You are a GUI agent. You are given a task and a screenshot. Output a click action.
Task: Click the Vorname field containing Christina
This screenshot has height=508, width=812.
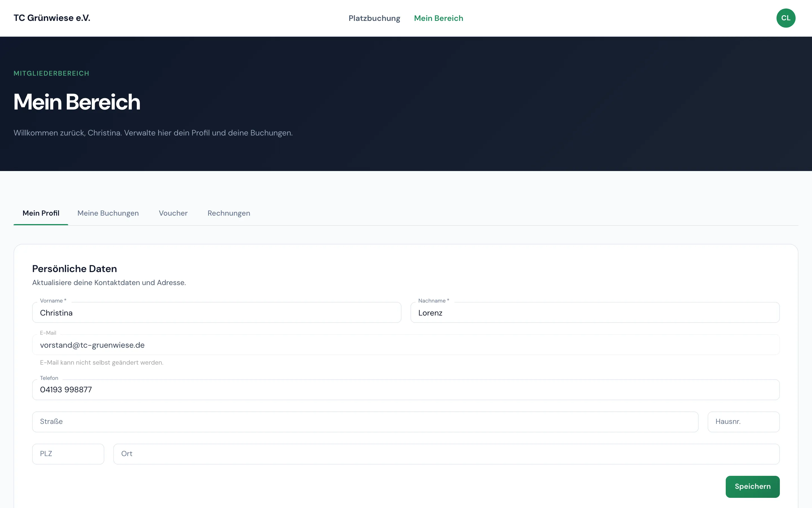(217, 312)
